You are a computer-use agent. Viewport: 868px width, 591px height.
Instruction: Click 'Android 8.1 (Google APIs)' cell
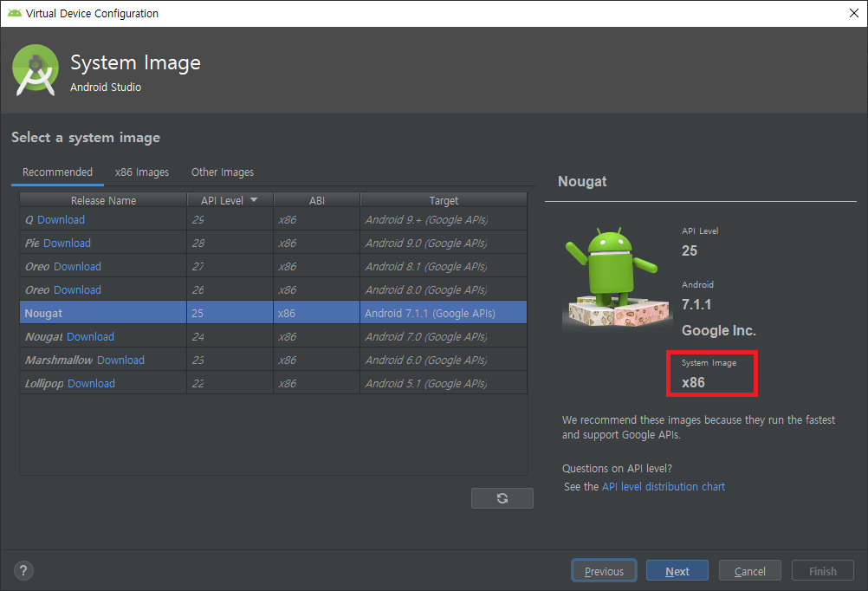click(444, 266)
